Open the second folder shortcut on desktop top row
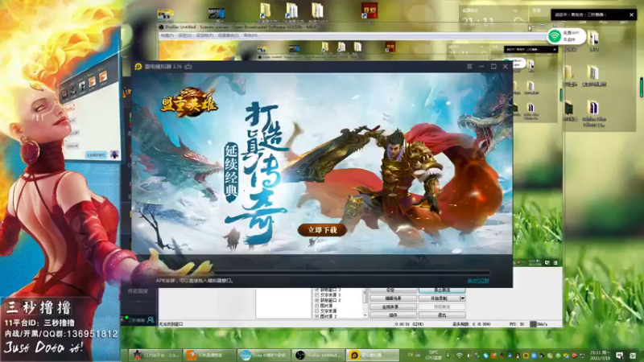 tap(291, 12)
